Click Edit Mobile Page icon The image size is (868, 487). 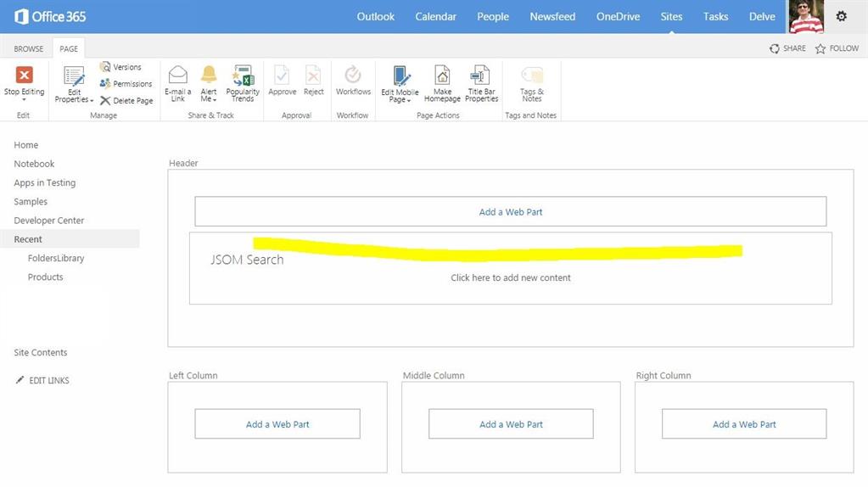400,76
